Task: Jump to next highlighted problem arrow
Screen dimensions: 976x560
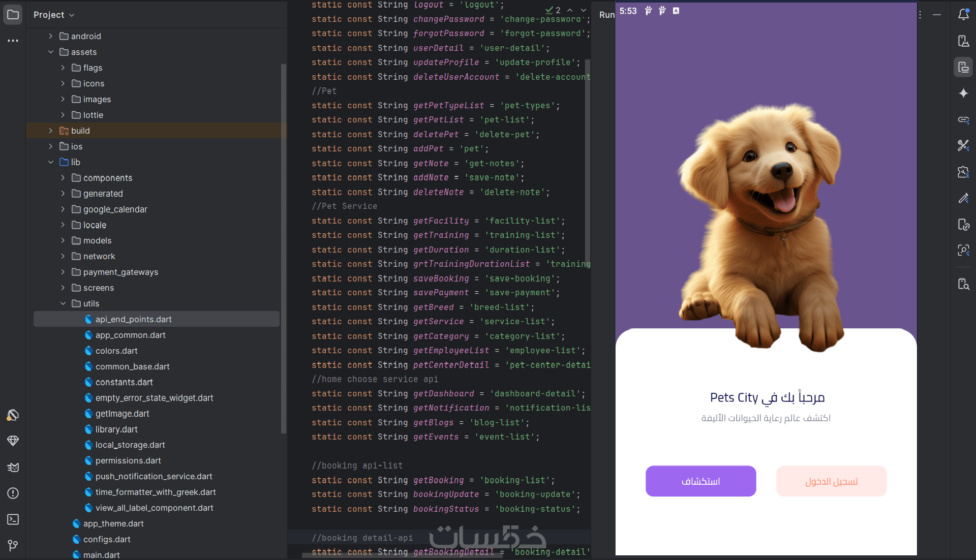Action: (584, 10)
